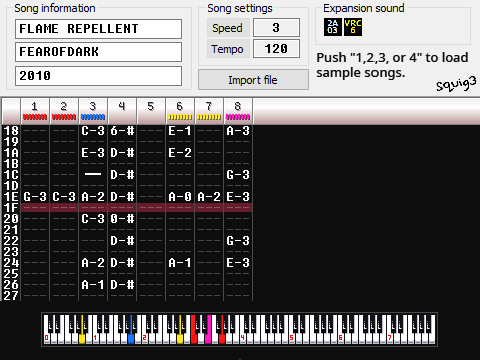The image size is (480, 360).
Task: Click note E-2 in row 1A
Action: tap(180, 153)
